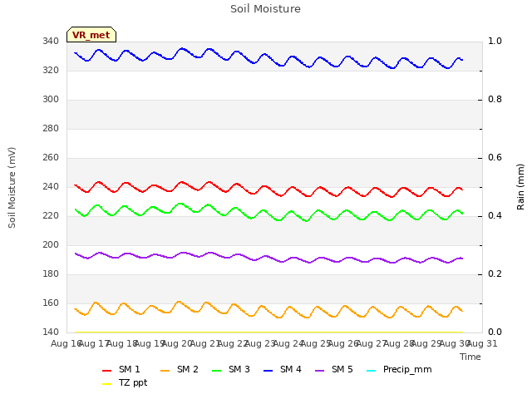The height and width of the screenshot is (399, 532).
Task: Click the '300' left axis tick
Action: point(51,100)
